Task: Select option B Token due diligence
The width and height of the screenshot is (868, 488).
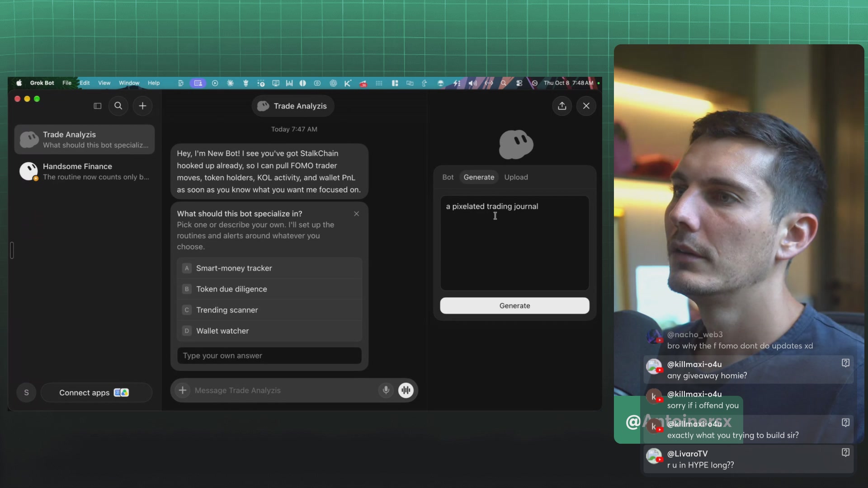Action: [269, 289]
